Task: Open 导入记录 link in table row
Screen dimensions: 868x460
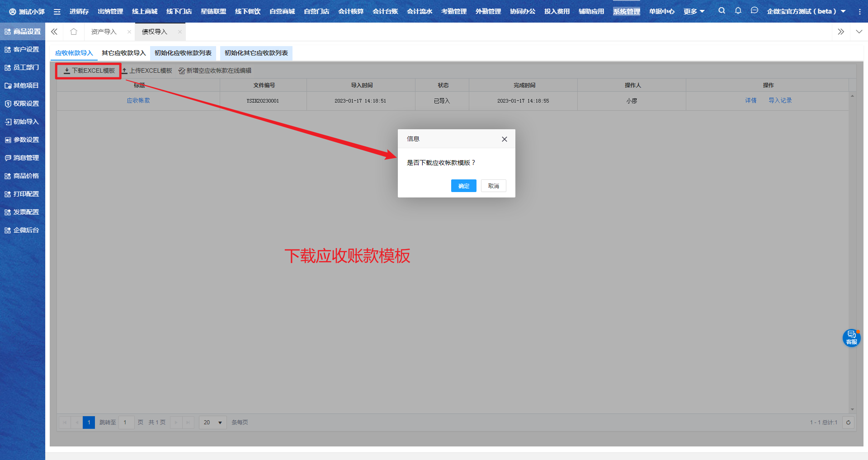Action: tap(780, 100)
